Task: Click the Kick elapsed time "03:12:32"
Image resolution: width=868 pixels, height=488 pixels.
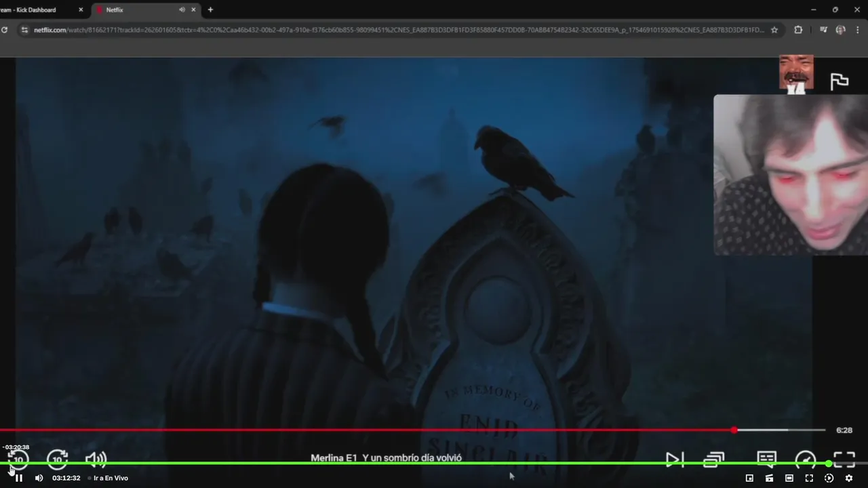Action: [x=66, y=478]
